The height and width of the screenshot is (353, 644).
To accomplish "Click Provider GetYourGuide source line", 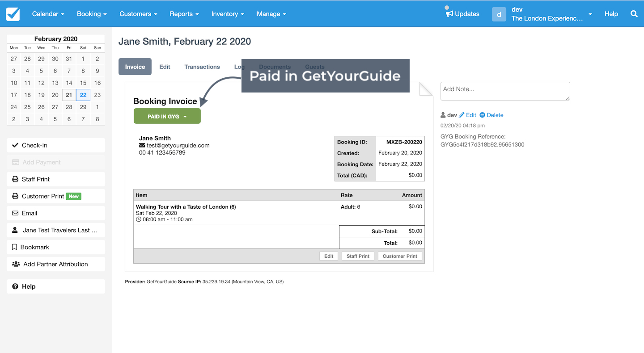I will pyautogui.click(x=204, y=282).
